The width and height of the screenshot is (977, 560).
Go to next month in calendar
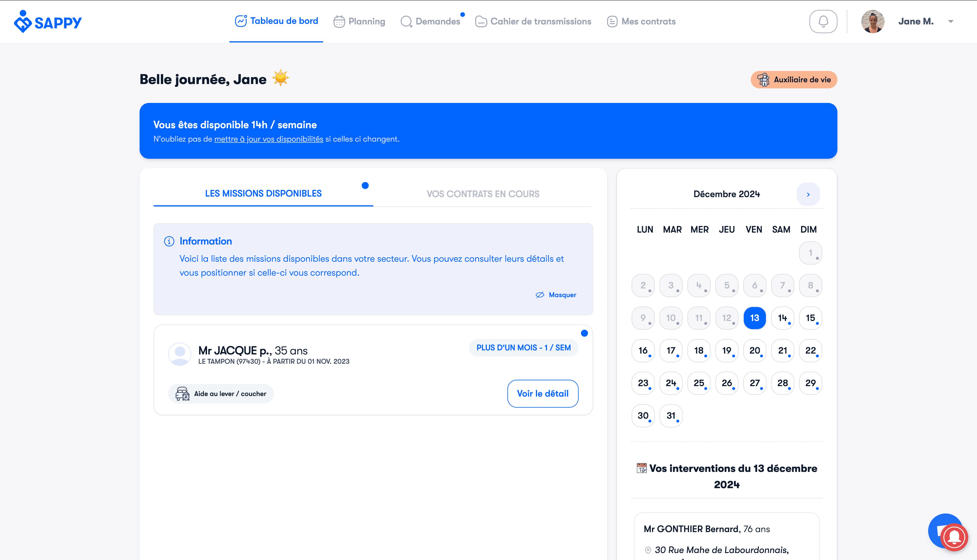point(808,194)
